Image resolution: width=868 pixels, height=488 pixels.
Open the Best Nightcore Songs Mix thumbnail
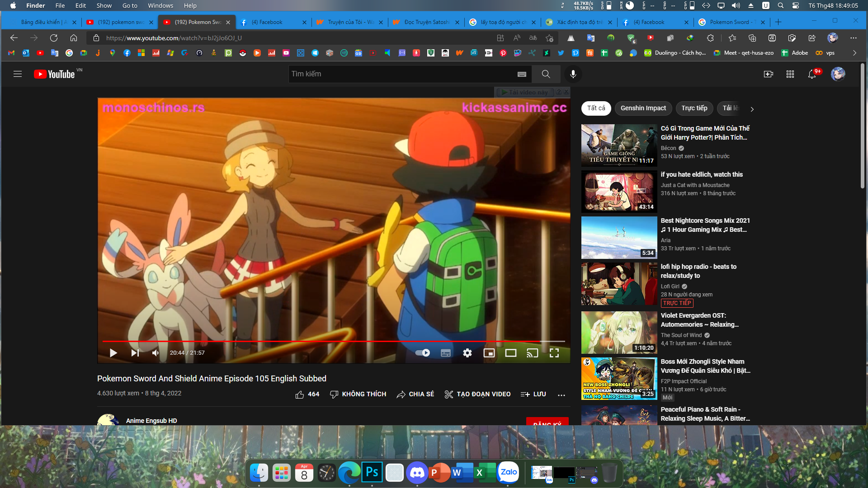pyautogui.click(x=619, y=238)
